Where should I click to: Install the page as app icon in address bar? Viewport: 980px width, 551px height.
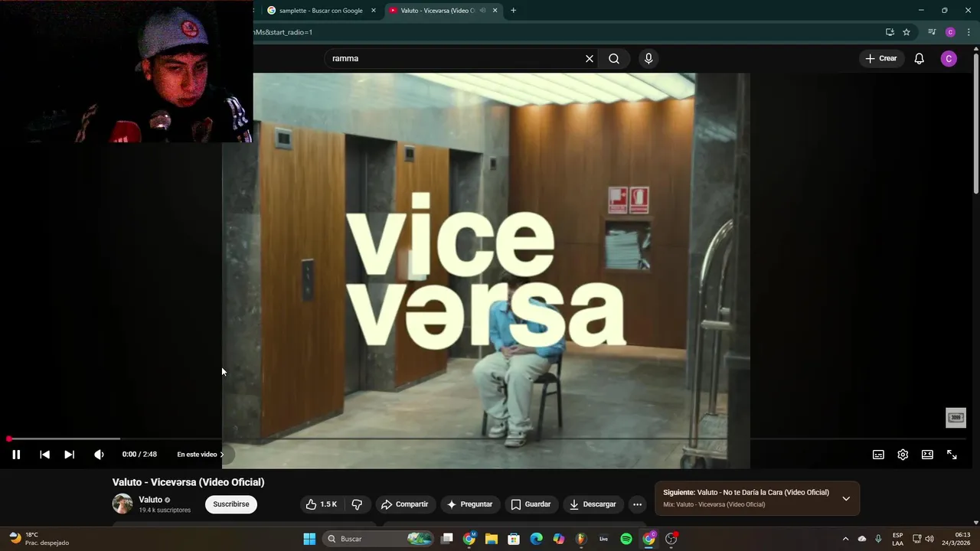click(890, 32)
